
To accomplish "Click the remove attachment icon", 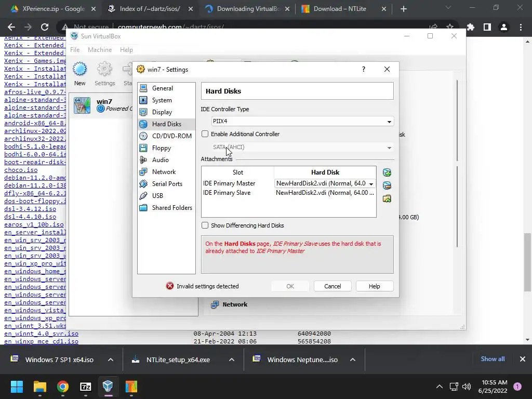I will tap(387, 185).
